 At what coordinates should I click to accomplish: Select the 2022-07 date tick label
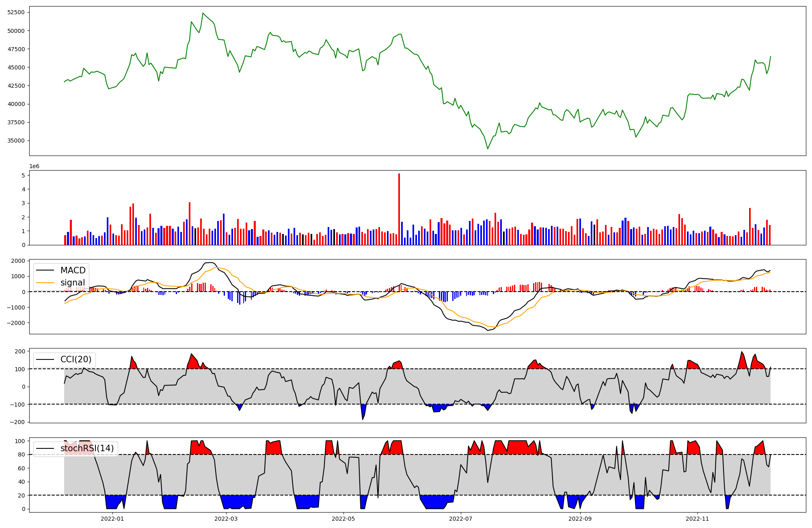[461, 519]
